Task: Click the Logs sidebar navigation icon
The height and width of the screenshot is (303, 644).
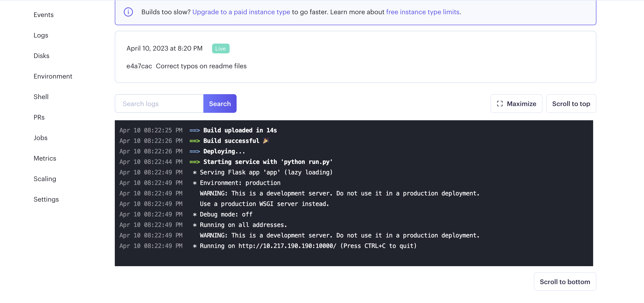Action: click(41, 35)
